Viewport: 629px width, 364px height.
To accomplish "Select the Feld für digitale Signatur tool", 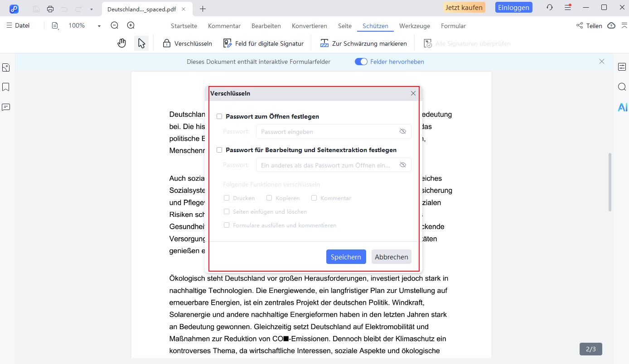I will (x=263, y=43).
